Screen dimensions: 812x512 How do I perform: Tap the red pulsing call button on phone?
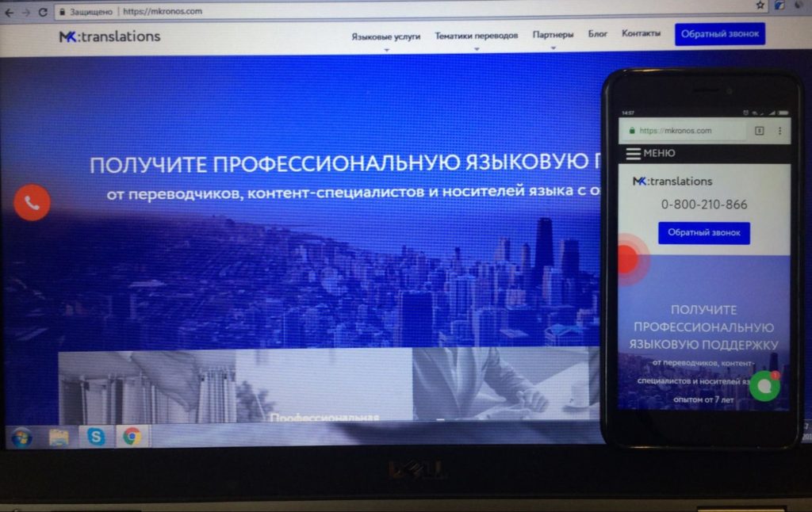tap(628, 259)
